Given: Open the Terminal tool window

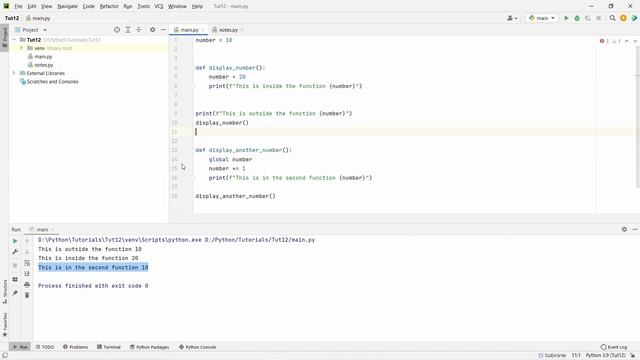Looking at the screenshot, I should pos(109,347).
